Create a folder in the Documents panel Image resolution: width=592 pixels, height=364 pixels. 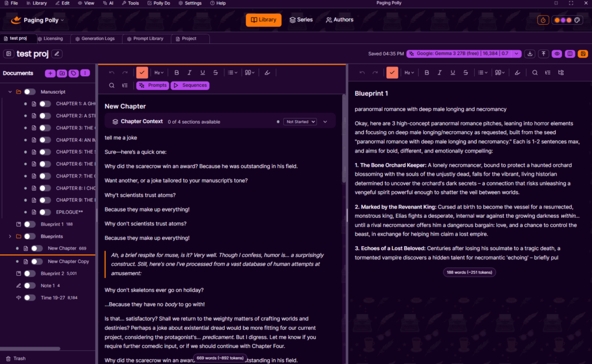point(61,73)
